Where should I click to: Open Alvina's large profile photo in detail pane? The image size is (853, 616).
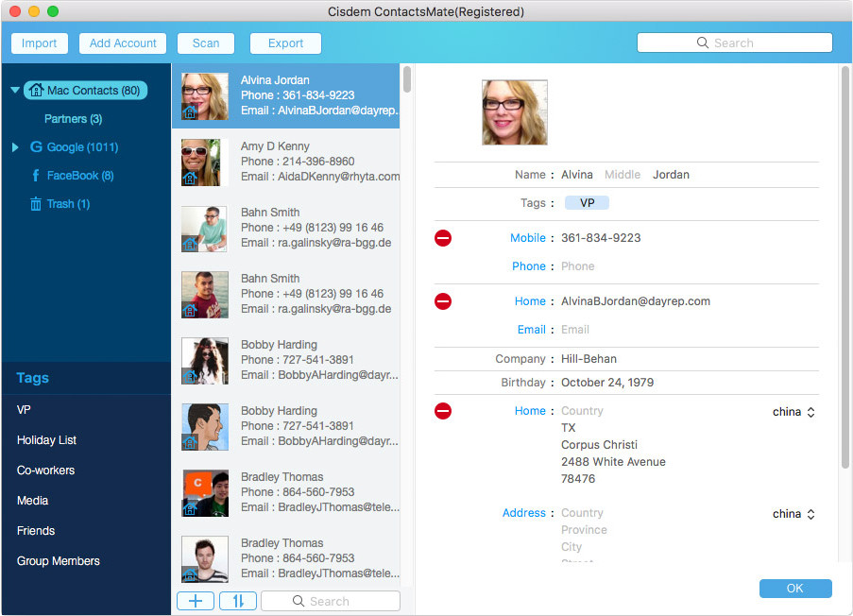click(x=515, y=112)
